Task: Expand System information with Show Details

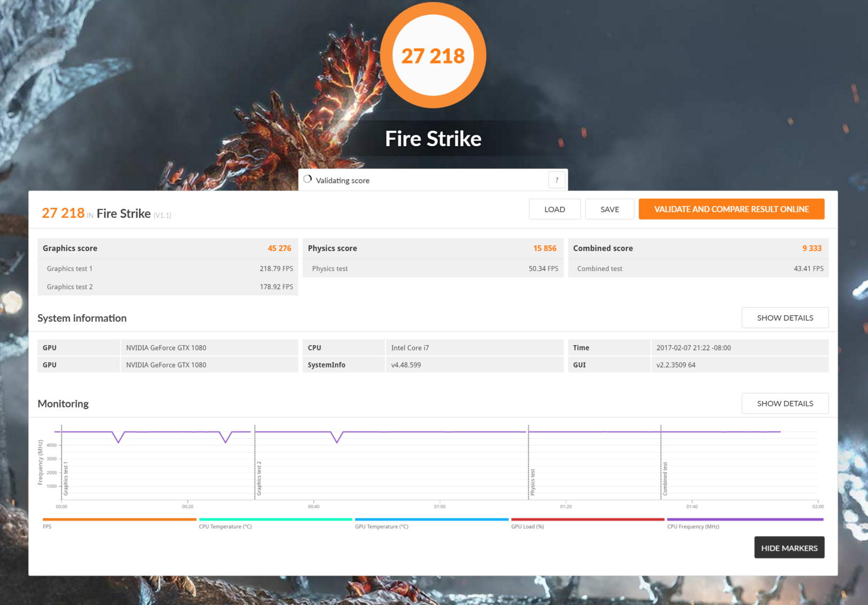Action: (x=784, y=317)
